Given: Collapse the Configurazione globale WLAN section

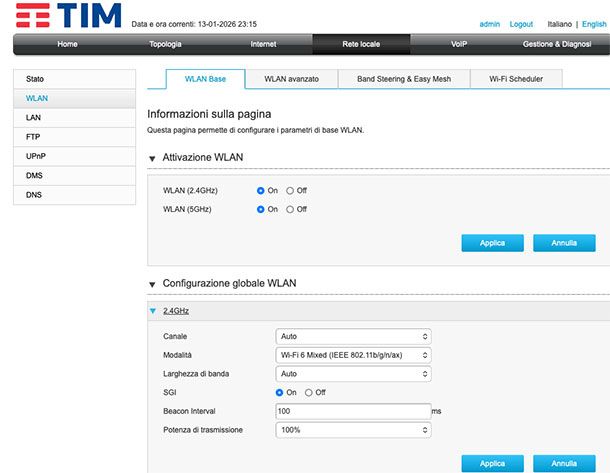Looking at the screenshot, I should 152,284.
